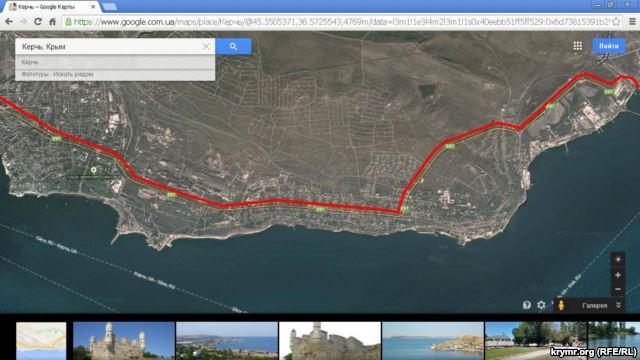Click the green park marker on the map
640x360 pixels.
(93, 170)
